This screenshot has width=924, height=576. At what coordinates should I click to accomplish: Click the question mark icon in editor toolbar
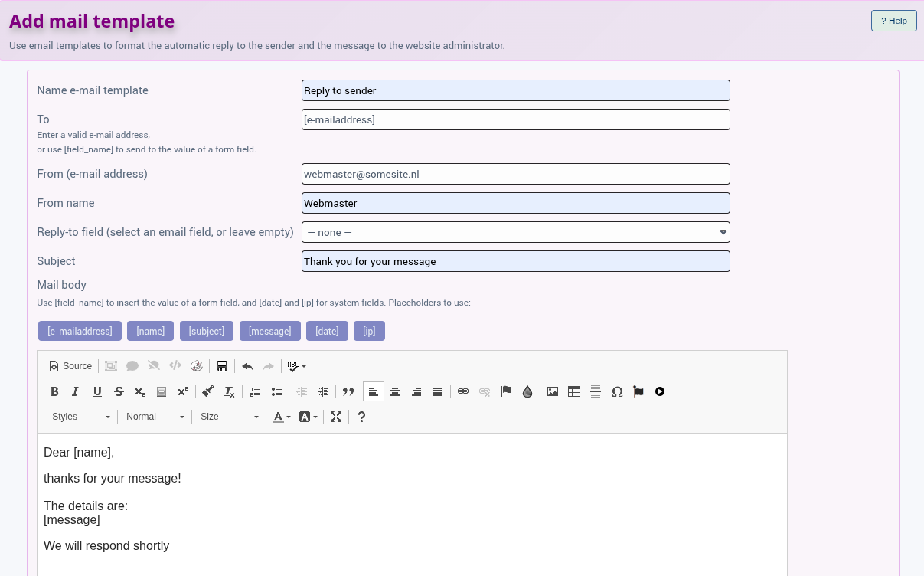coord(362,417)
